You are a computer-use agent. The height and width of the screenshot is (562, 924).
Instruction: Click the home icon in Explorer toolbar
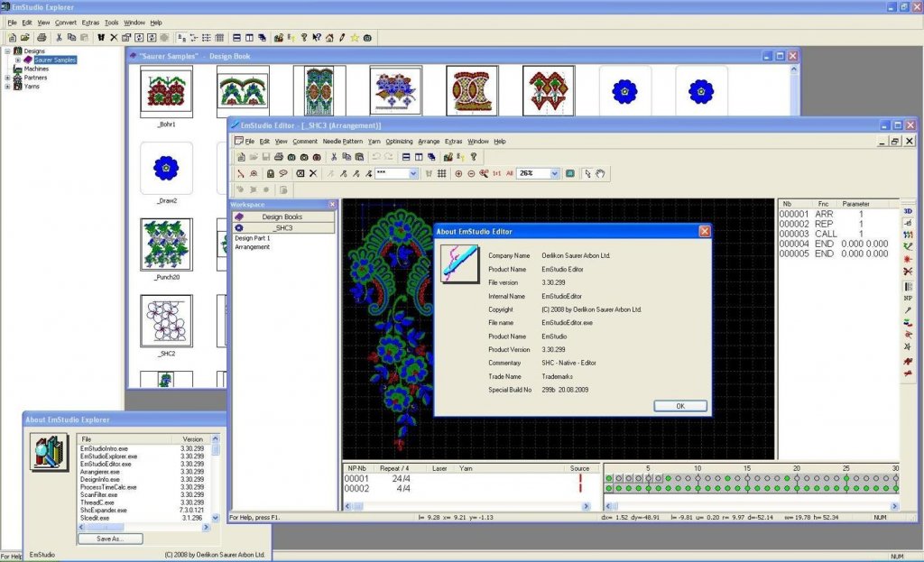coord(329,38)
